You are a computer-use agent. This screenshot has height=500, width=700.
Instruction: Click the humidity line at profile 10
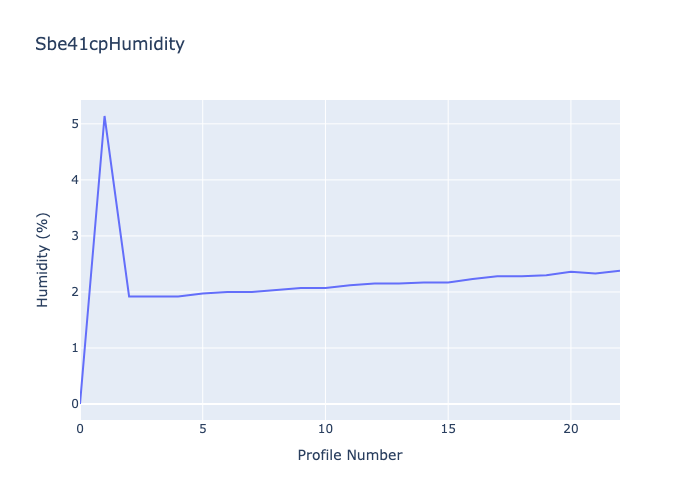325,288
